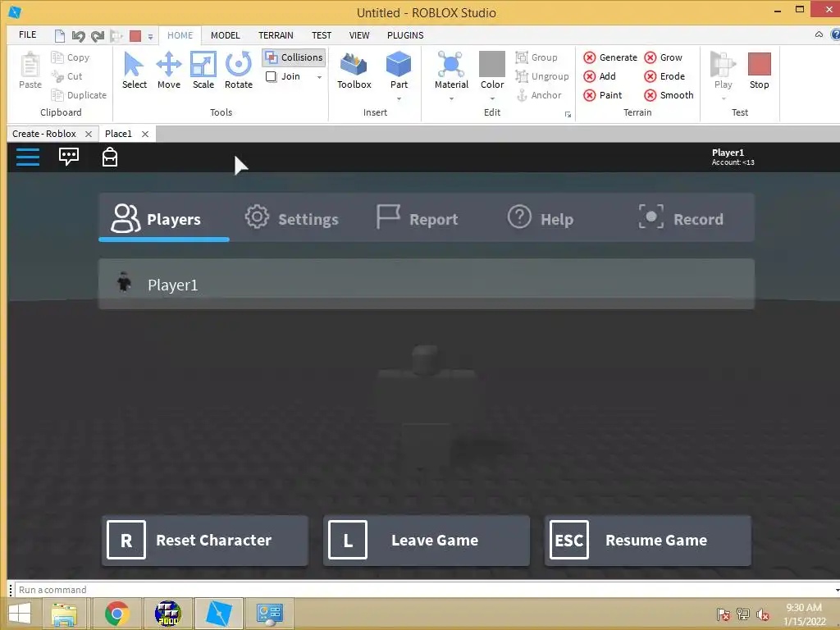The height and width of the screenshot is (630, 840).
Task: Open the Material picker
Action: pos(451,71)
